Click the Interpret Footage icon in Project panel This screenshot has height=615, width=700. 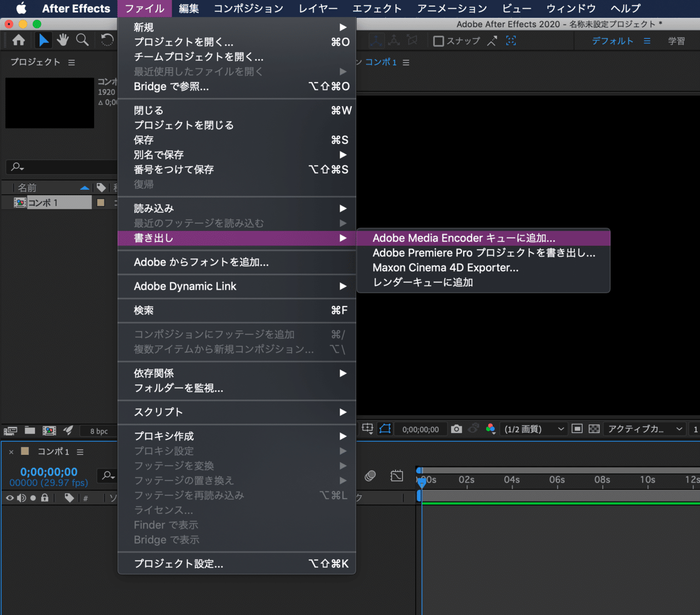[10, 431]
